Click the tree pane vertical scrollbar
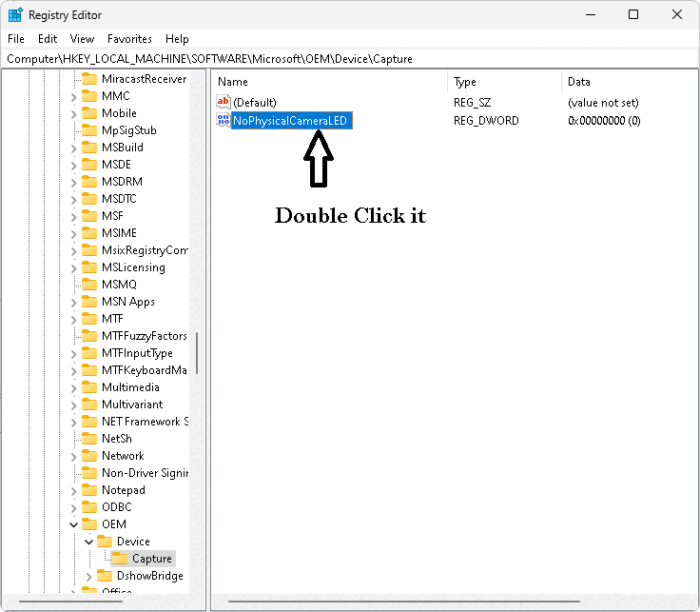Screen dimensions: 700x612 pyautogui.click(x=198, y=353)
